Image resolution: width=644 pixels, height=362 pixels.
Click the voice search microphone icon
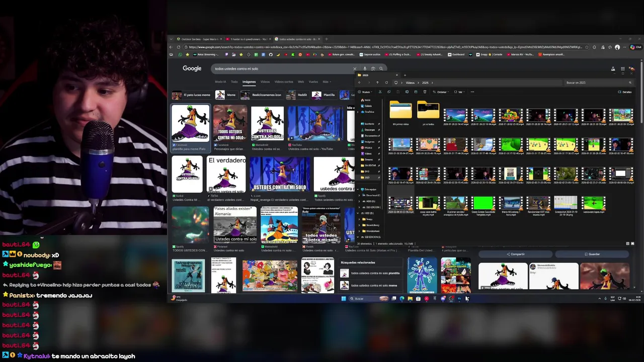pos(365,68)
